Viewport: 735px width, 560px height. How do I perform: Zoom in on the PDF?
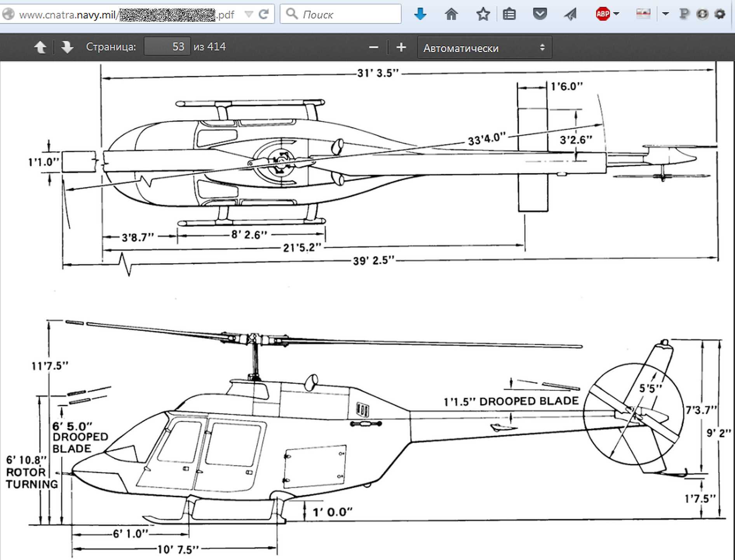pyautogui.click(x=401, y=47)
